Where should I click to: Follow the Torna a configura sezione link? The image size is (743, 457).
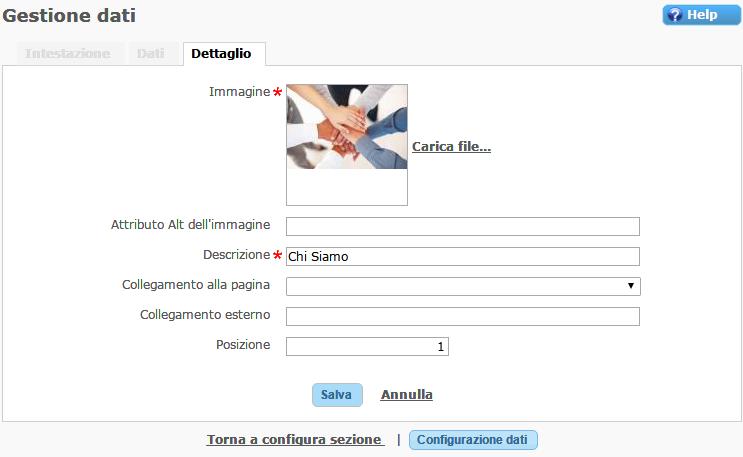[x=295, y=440]
